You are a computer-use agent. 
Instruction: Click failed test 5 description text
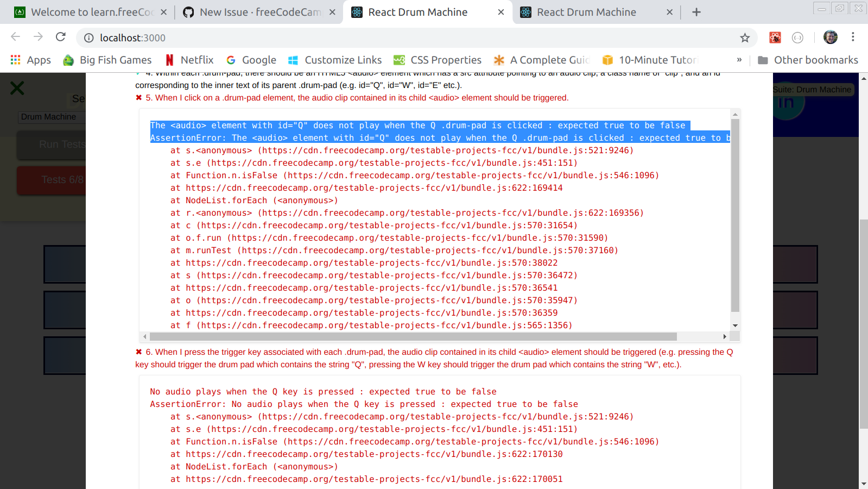pos(357,98)
